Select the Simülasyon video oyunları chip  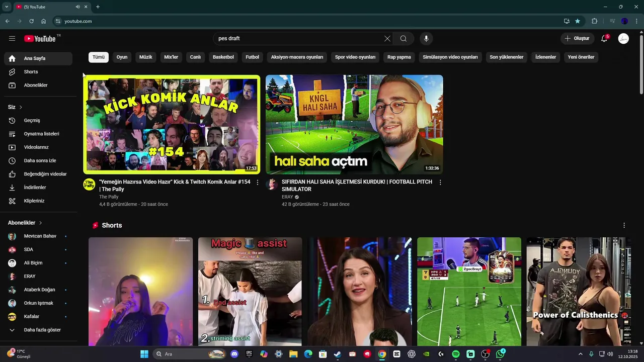[450, 57]
